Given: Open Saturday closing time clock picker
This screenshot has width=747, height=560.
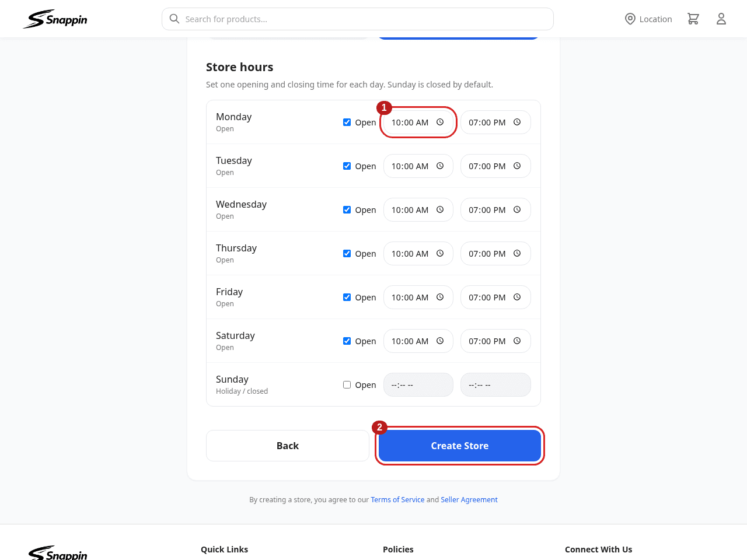Looking at the screenshot, I should (x=517, y=341).
